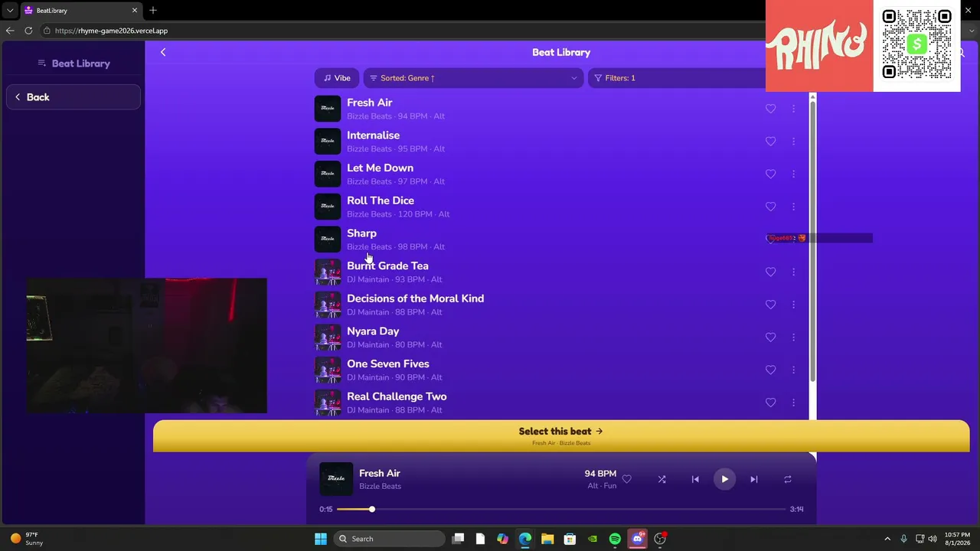
Task: Favorite the Nyara Day beat
Action: click(x=770, y=337)
